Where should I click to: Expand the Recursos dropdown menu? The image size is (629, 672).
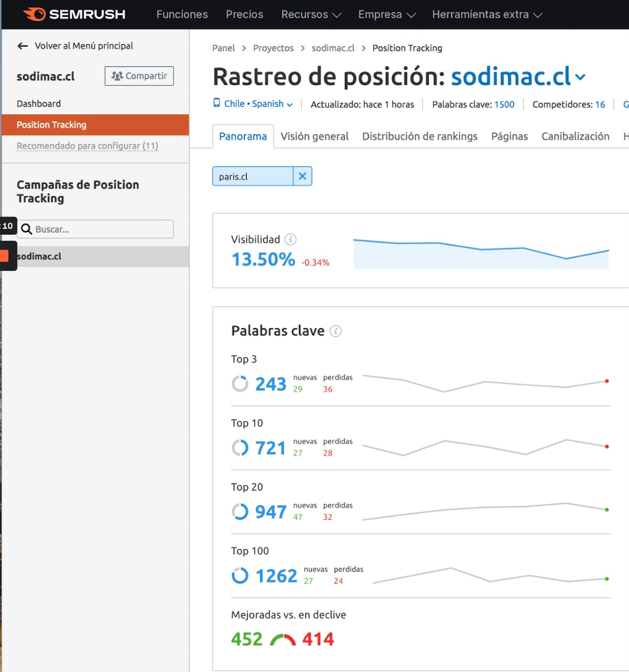click(311, 15)
